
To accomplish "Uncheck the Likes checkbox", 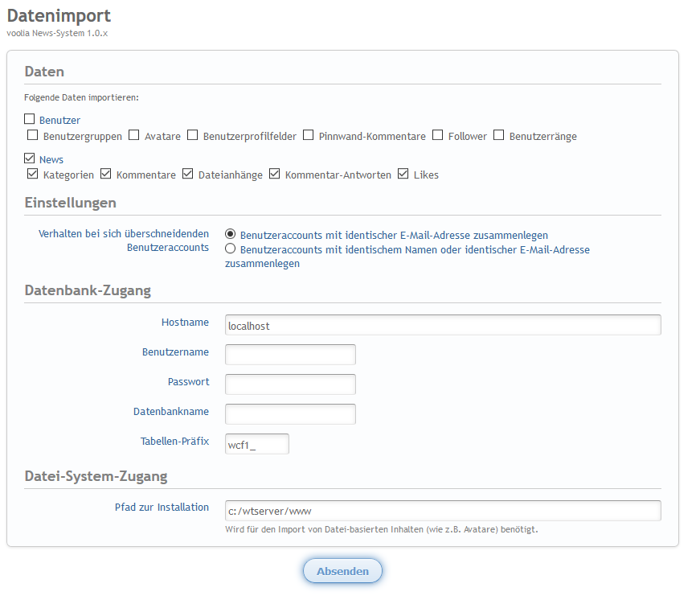I will [403, 174].
